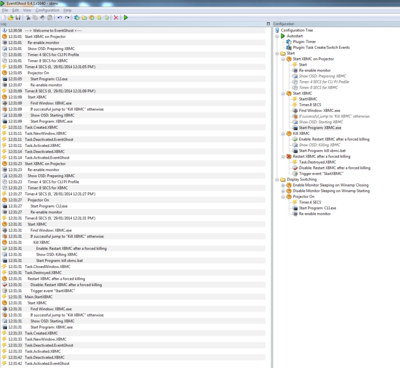
Task: Click the New configuration toolbar icon
Action: tap(4, 18)
